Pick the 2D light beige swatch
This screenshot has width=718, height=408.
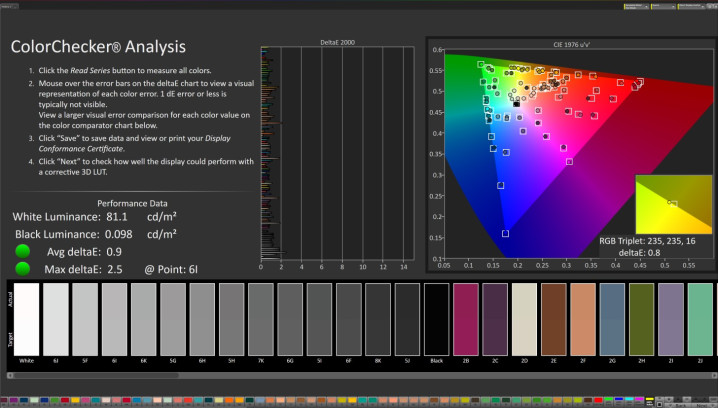tap(524, 319)
